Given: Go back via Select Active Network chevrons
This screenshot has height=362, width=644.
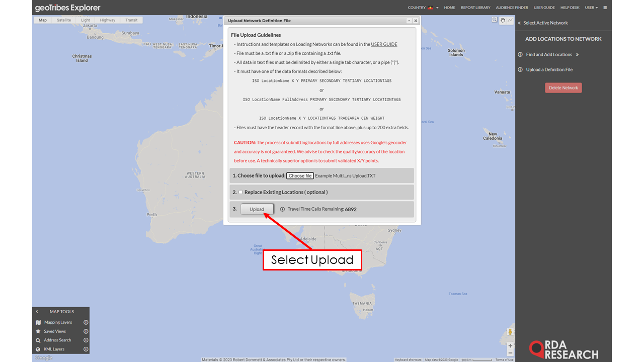Looking at the screenshot, I should point(519,23).
